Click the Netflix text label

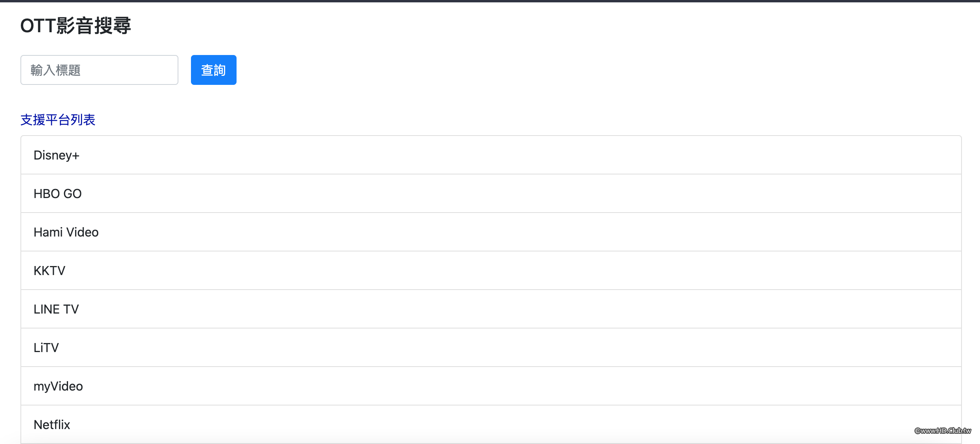[52, 425]
